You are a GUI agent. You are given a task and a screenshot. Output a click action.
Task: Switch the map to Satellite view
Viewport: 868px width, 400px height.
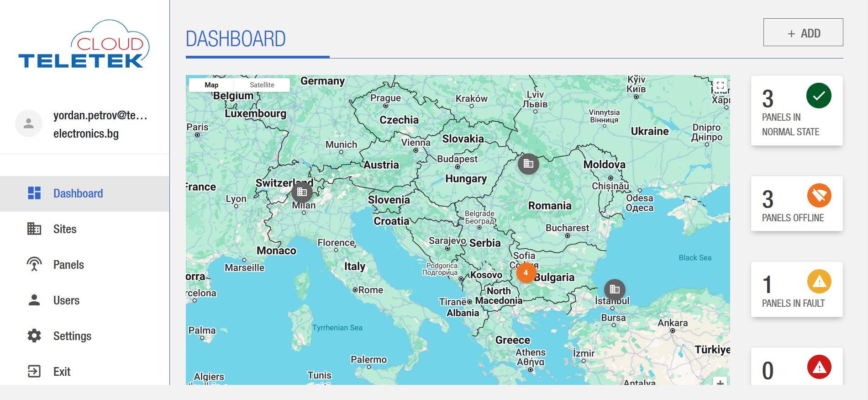click(x=262, y=85)
